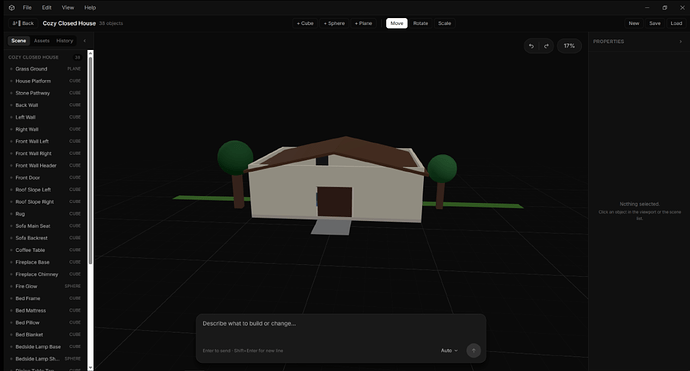Add a new Sphere object
This screenshot has width=690, height=371.
(x=334, y=23)
